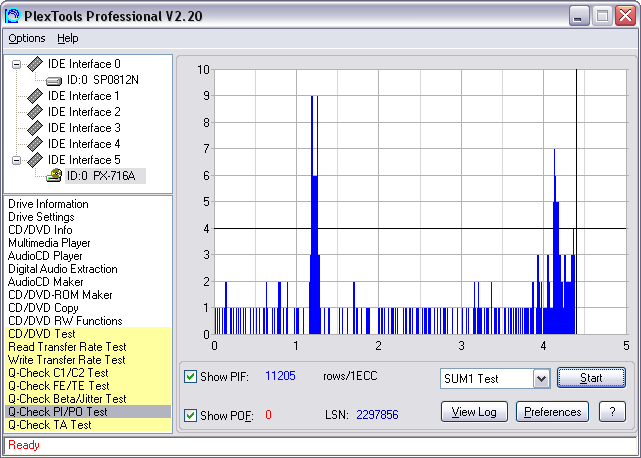This screenshot has height=458, width=641.
Task: Click the PlexTools app icon in title bar
Action: tap(12, 16)
